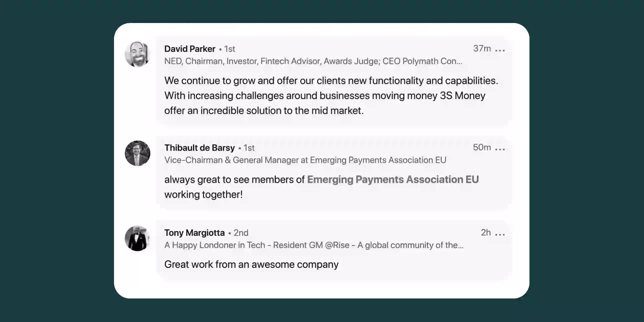
Task: Open Tony Margiotta's profile via his name
Action: 194,232
